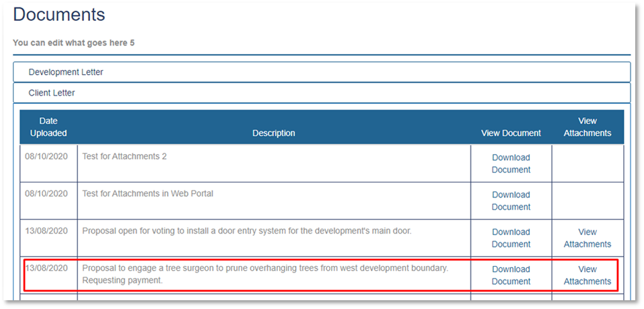
Task: Click the Test for Attachments 2 description
Action: click(x=124, y=156)
